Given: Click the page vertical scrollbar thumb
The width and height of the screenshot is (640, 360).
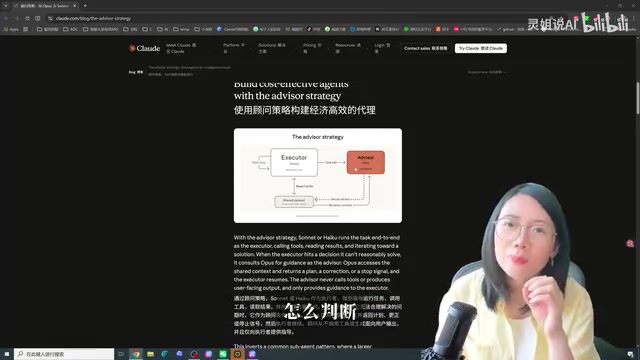Looking at the screenshot, I should click(638, 98).
